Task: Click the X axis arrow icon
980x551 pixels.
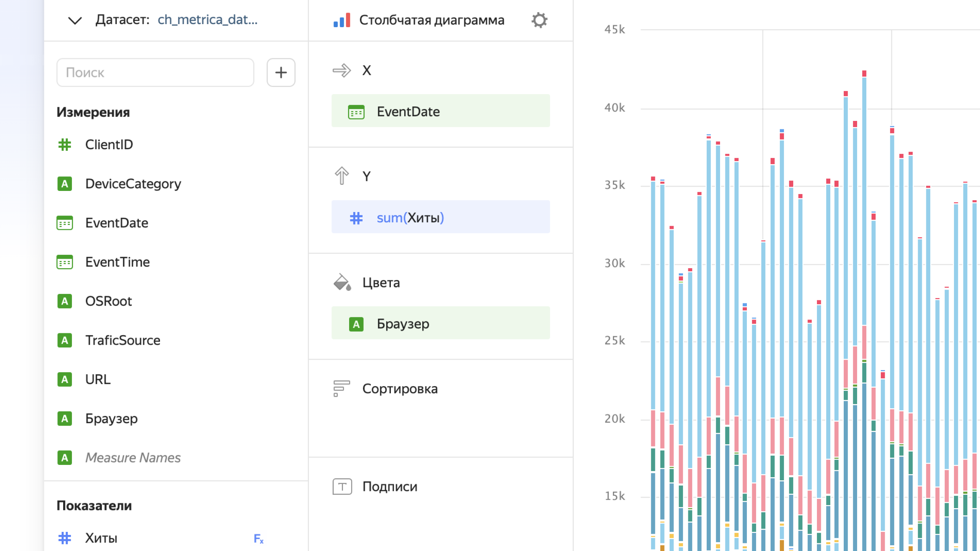Action: (341, 70)
